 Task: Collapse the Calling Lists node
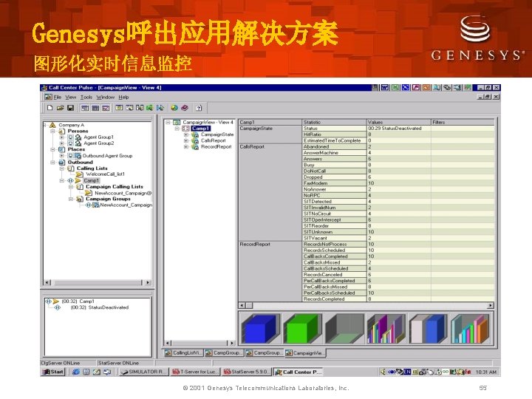[62, 168]
